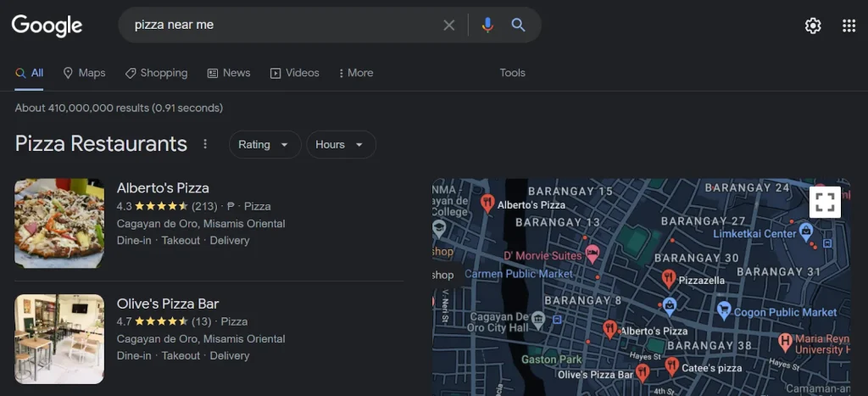Viewport: 868px width, 396px height.
Task: Expand the More search categories menu
Action: (356, 73)
